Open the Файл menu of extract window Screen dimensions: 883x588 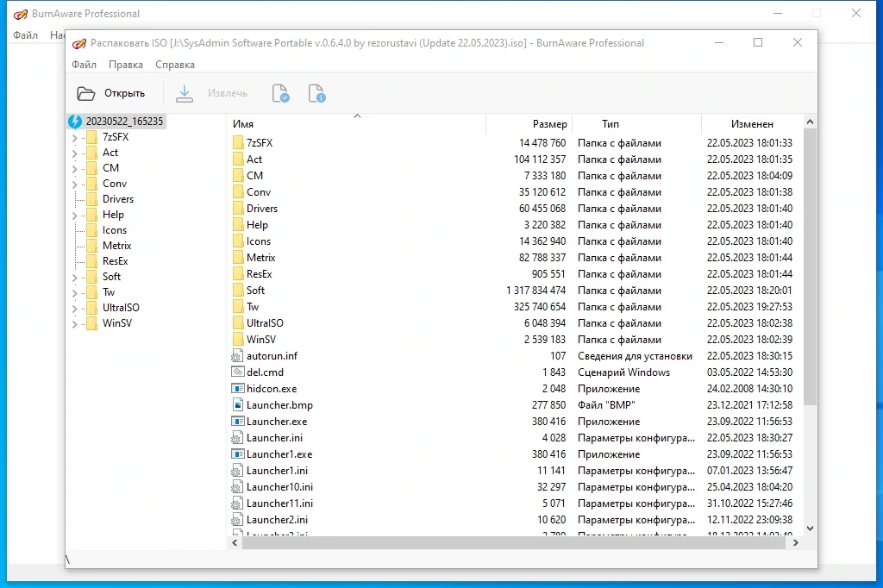click(x=84, y=65)
